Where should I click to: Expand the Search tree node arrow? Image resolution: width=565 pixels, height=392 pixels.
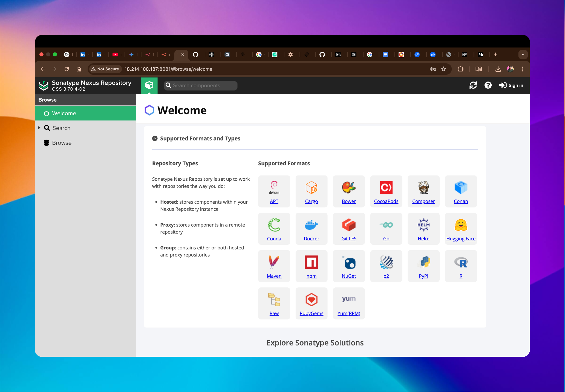tap(39, 128)
